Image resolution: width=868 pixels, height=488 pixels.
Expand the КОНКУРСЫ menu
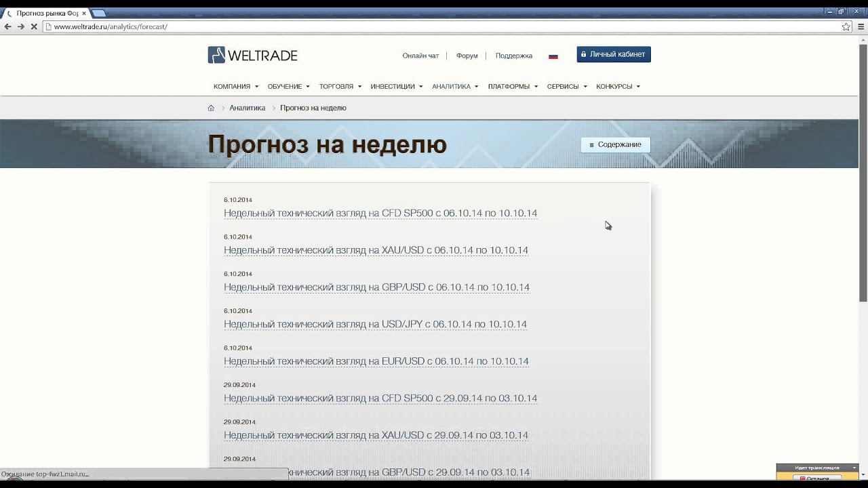tap(618, 86)
